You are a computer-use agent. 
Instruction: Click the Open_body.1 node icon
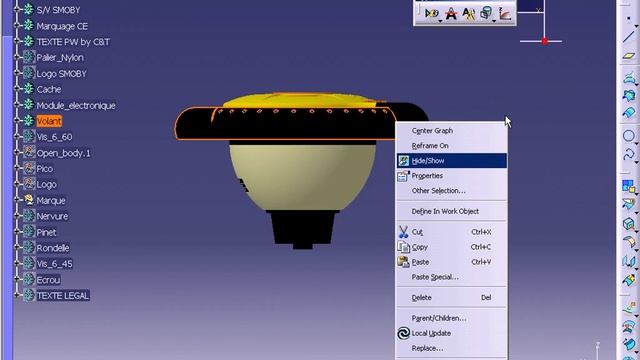click(29, 152)
